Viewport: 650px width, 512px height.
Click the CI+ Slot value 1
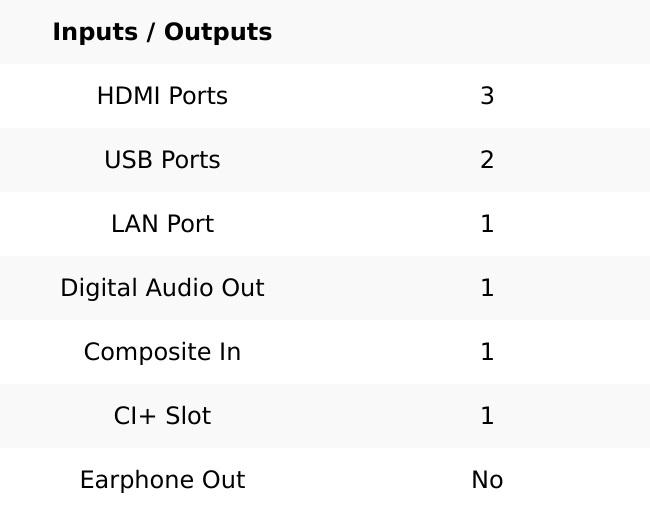(x=487, y=416)
